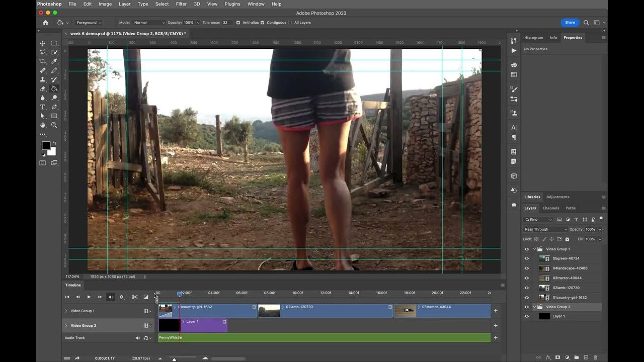Open the Foreground fill source dropdown
This screenshot has width=644, height=362.
89,23
